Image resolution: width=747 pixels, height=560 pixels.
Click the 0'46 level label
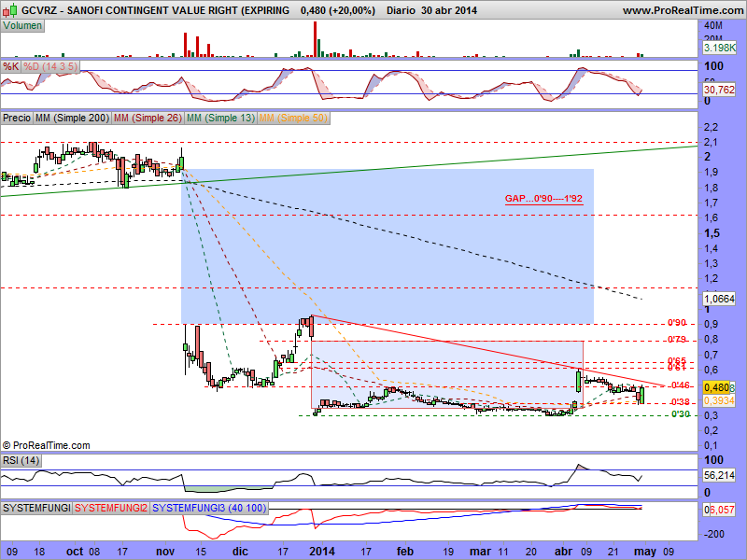[680, 385]
